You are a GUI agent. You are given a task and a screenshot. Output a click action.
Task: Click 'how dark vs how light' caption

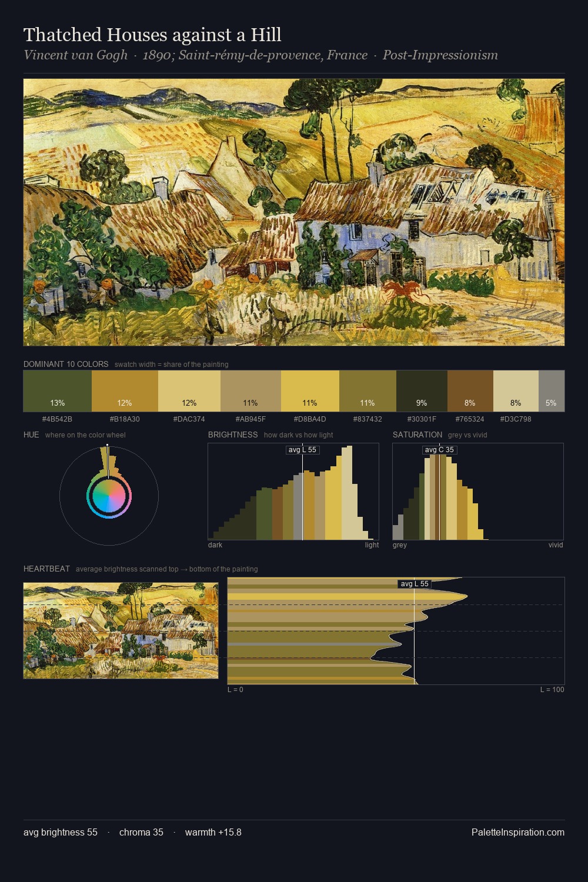pos(299,435)
